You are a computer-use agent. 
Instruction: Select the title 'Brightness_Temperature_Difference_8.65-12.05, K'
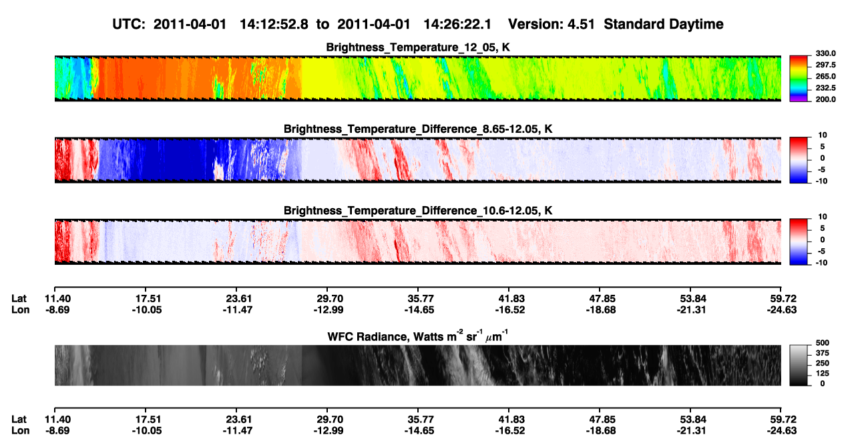418,129
